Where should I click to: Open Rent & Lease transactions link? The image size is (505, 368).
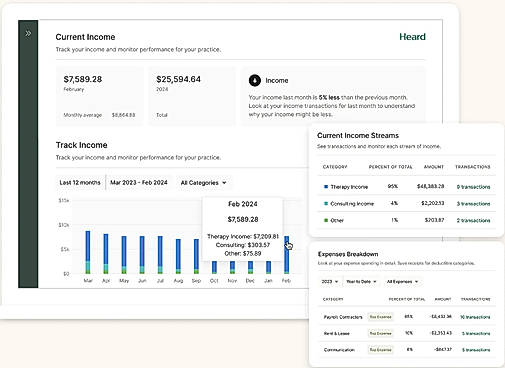click(x=476, y=333)
